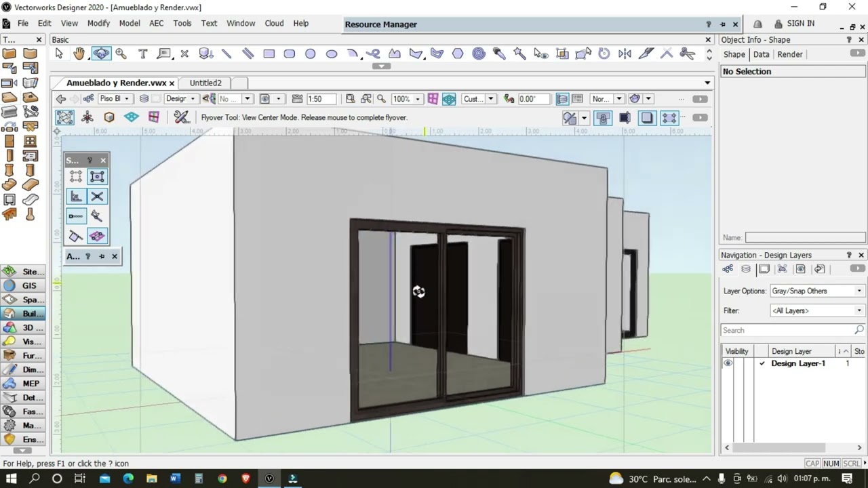Open the AEC menu

point(157,23)
